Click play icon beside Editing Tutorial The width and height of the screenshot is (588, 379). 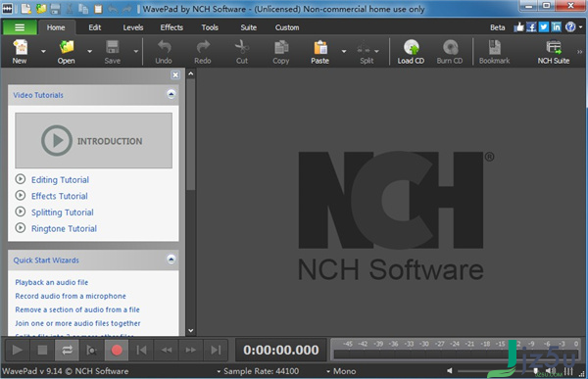[x=21, y=179]
